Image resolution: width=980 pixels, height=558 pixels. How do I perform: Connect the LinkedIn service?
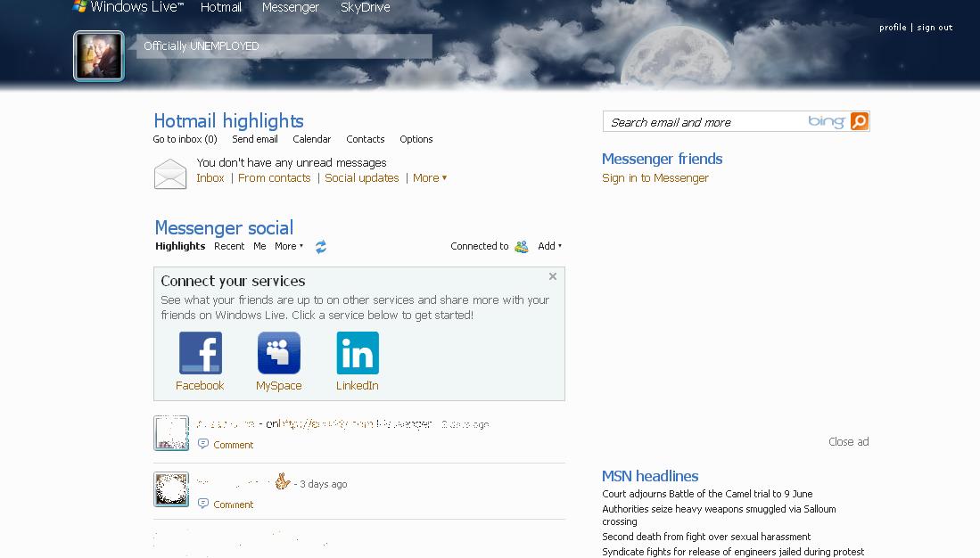(357, 352)
